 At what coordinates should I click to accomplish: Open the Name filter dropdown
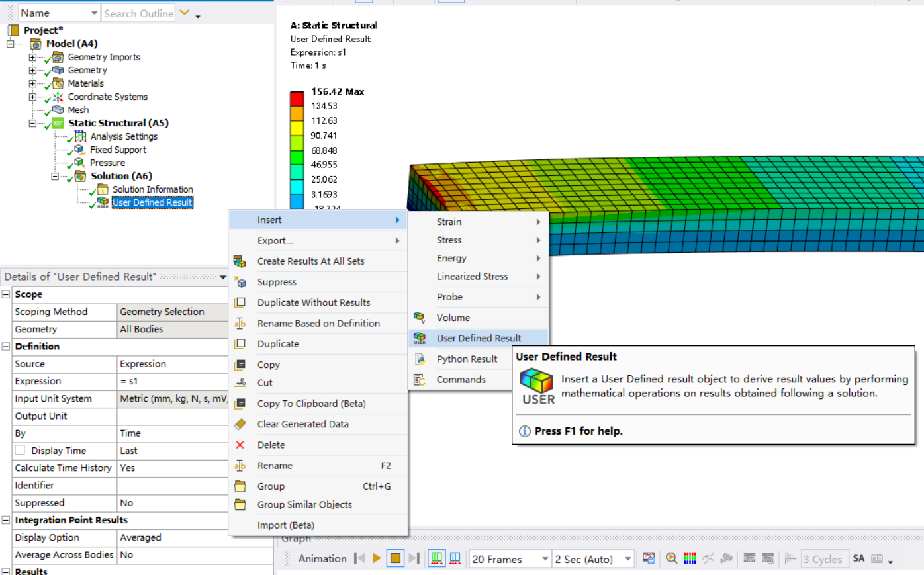coord(94,13)
